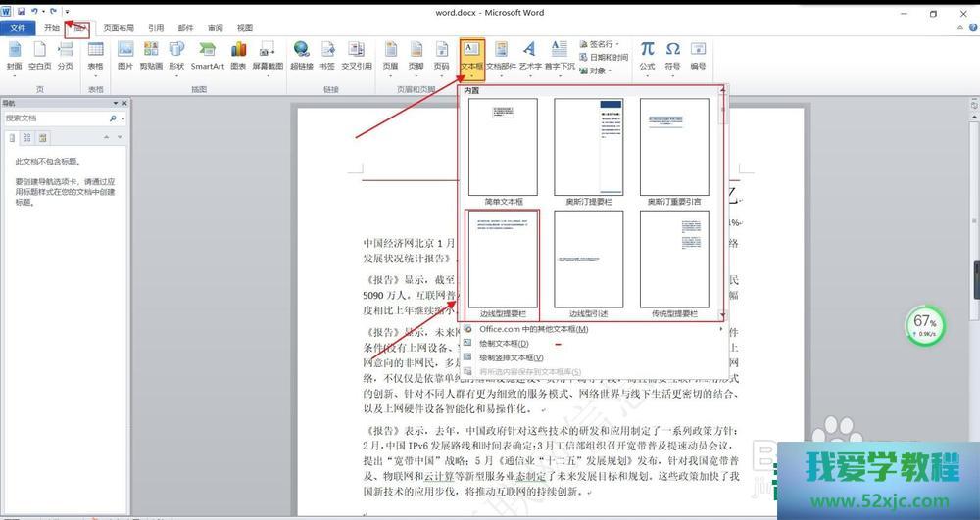Expand the 形状 shapes dropdown
This screenshot has width=980, height=520.
tap(175, 55)
